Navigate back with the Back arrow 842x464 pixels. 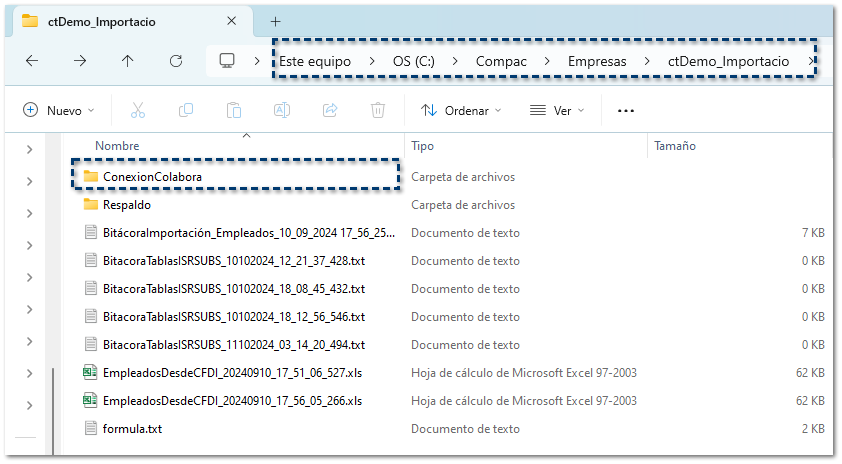(32, 61)
